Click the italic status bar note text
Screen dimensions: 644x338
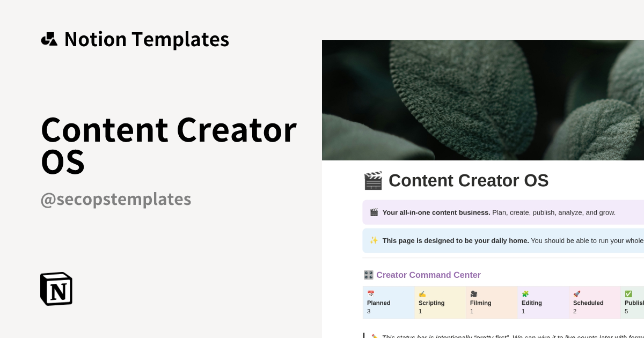coord(513,336)
